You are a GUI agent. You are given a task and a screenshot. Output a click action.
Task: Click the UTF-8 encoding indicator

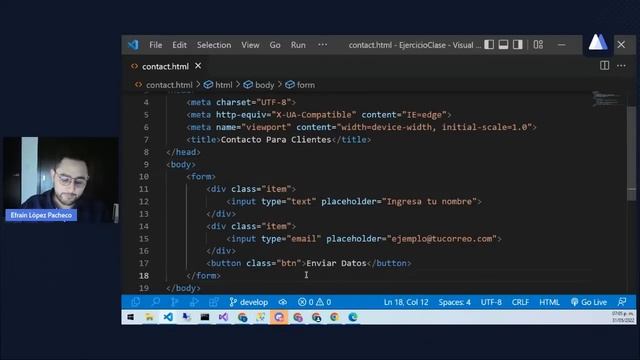click(491, 302)
